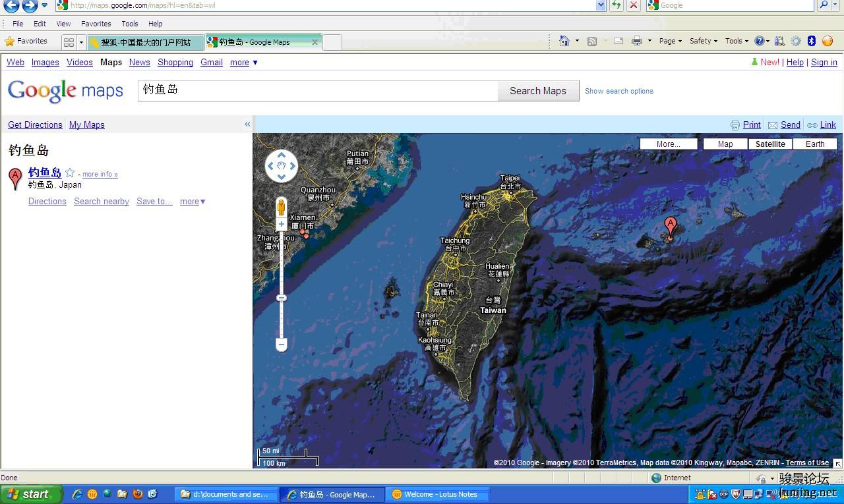The width and height of the screenshot is (844, 504).
Task: Click the map zoom in plus button
Action: 282,225
